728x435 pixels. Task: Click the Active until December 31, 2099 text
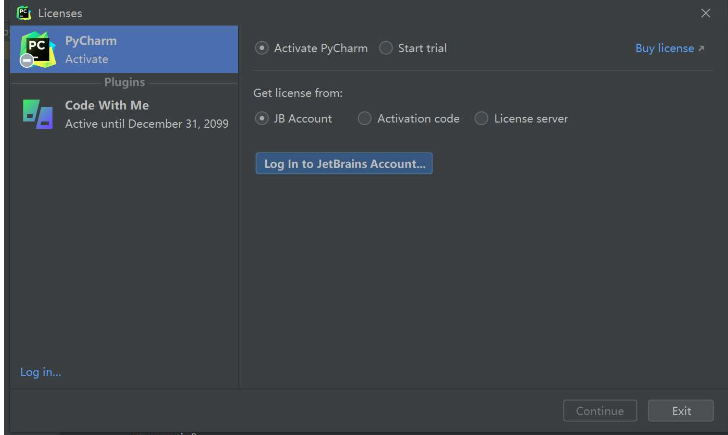pyautogui.click(x=147, y=124)
